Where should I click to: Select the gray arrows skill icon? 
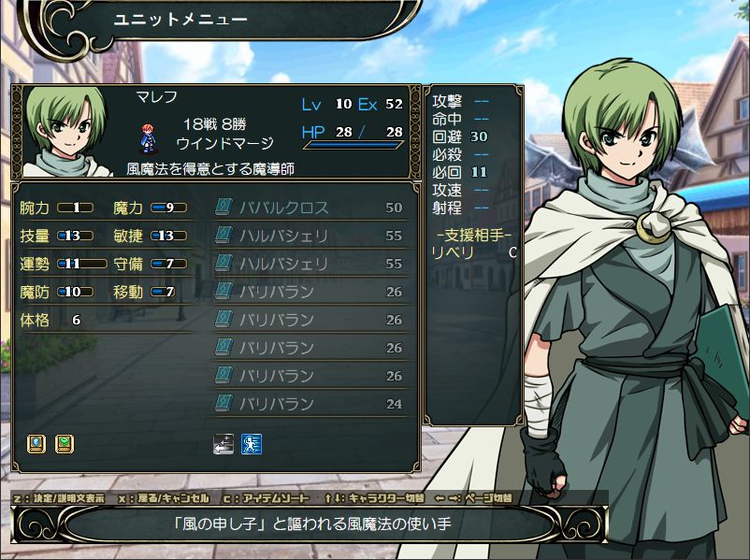tap(224, 444)
